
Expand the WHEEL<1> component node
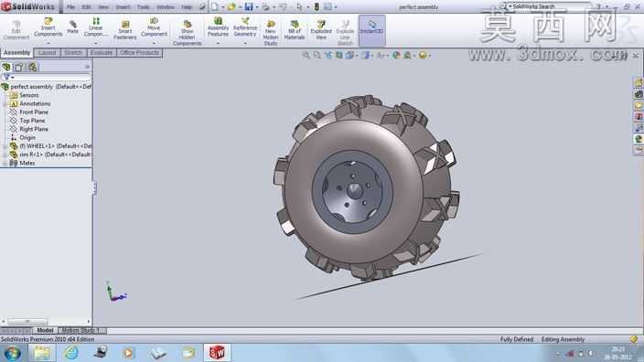click(x=5, y=146)
